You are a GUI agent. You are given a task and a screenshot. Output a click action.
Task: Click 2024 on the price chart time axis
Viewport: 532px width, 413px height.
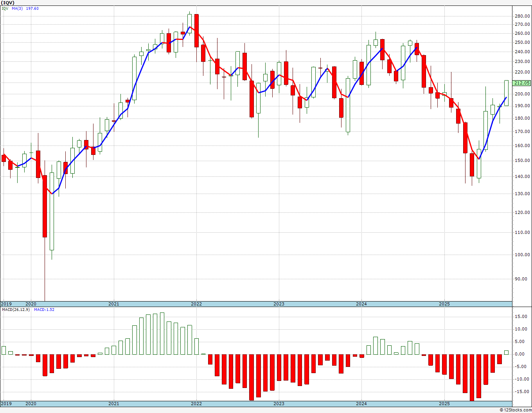coord(361,304)
